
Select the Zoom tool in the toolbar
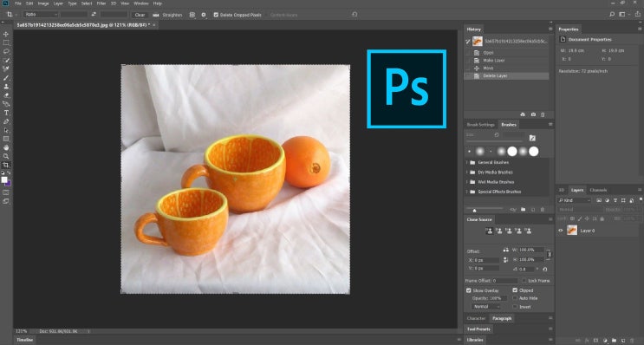click(6, 157)
